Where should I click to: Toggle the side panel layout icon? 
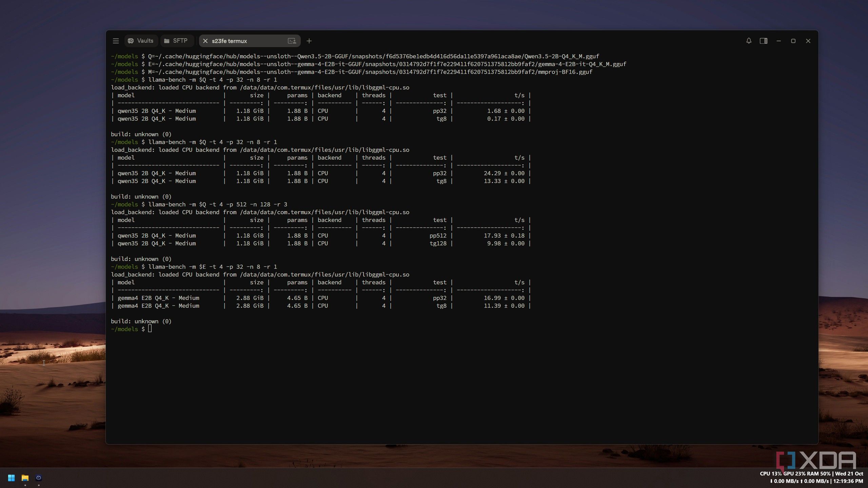[764, 41]
